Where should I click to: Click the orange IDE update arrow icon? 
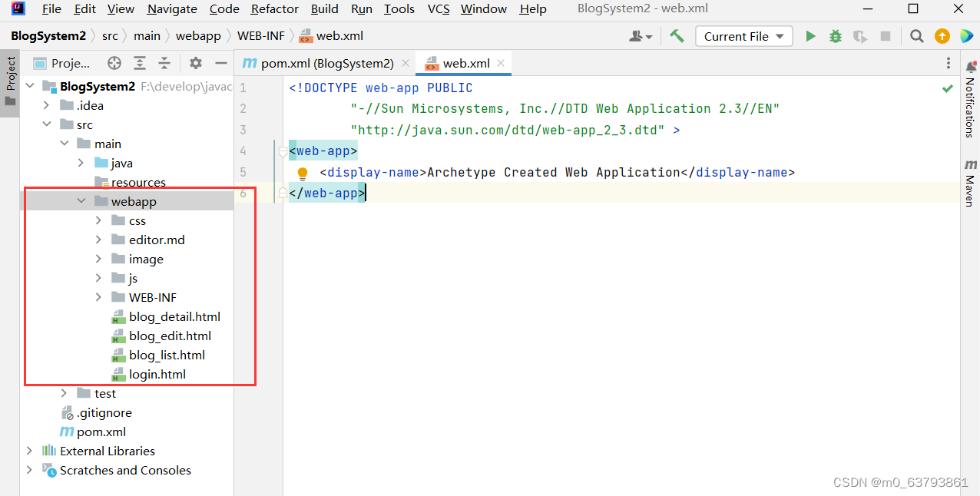click(x=942, y=36)
